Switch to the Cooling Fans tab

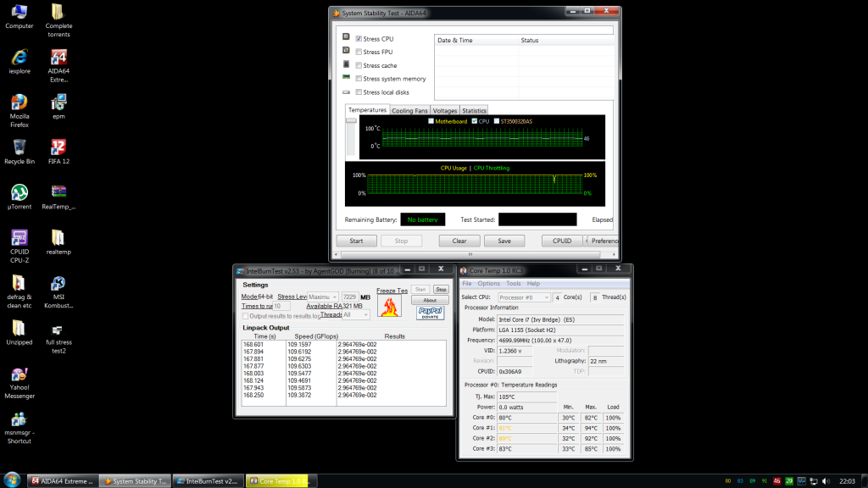coord(409,110)
